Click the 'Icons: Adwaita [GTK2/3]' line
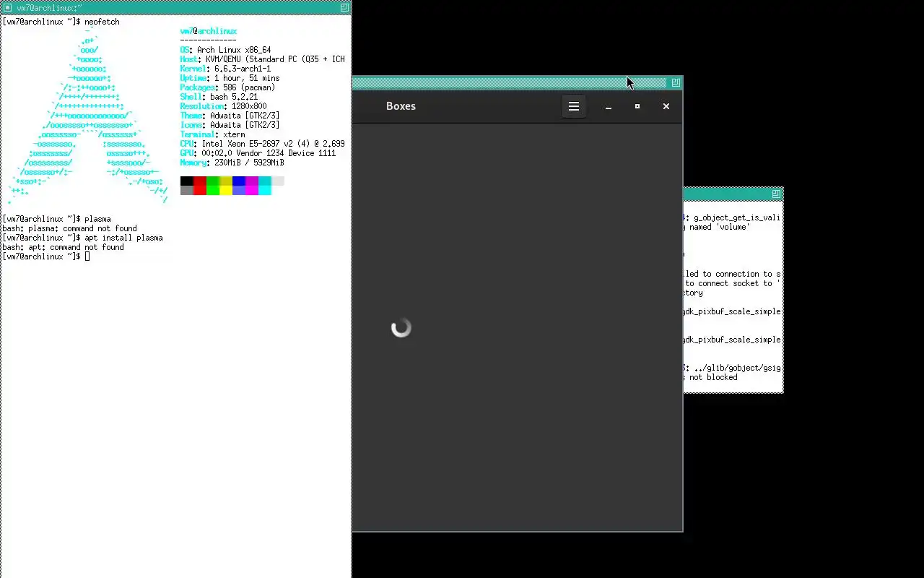 pos(230,125)
